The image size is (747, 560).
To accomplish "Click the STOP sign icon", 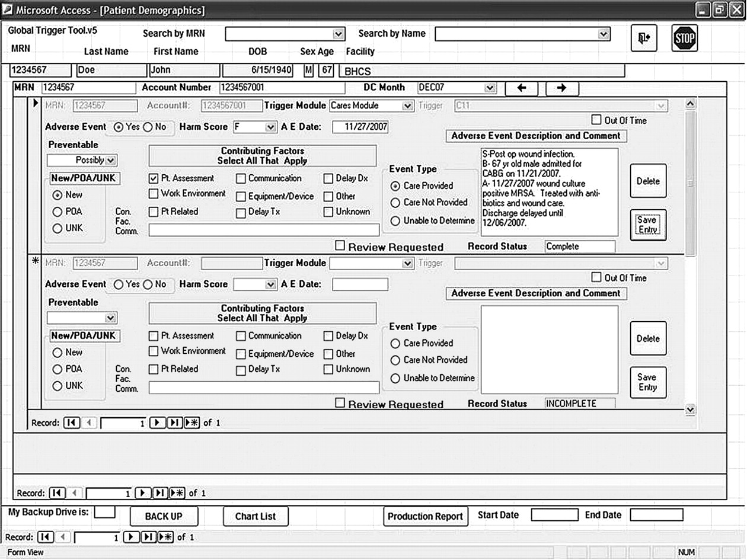I will coord(685,39).
